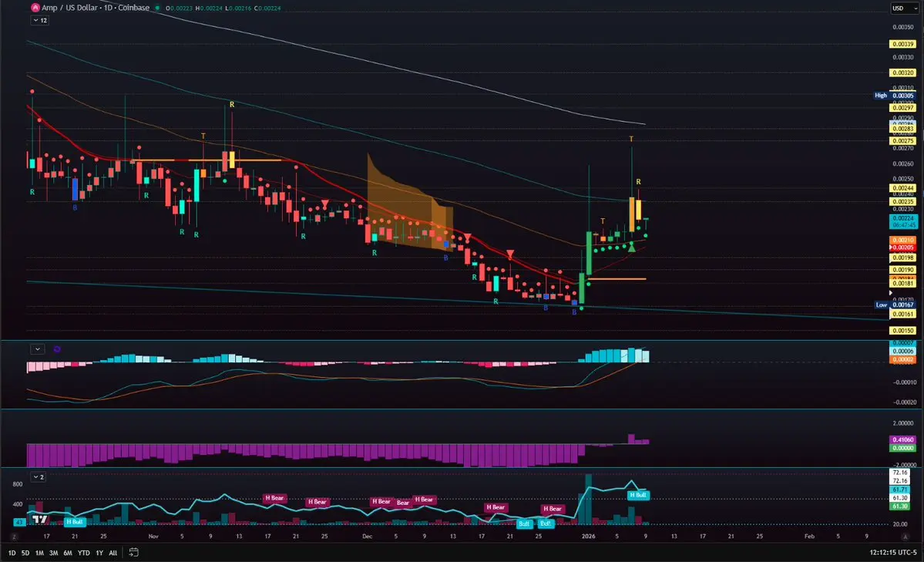
Task: Click the yellow 0.00297 price level
Action: point(902,108)
